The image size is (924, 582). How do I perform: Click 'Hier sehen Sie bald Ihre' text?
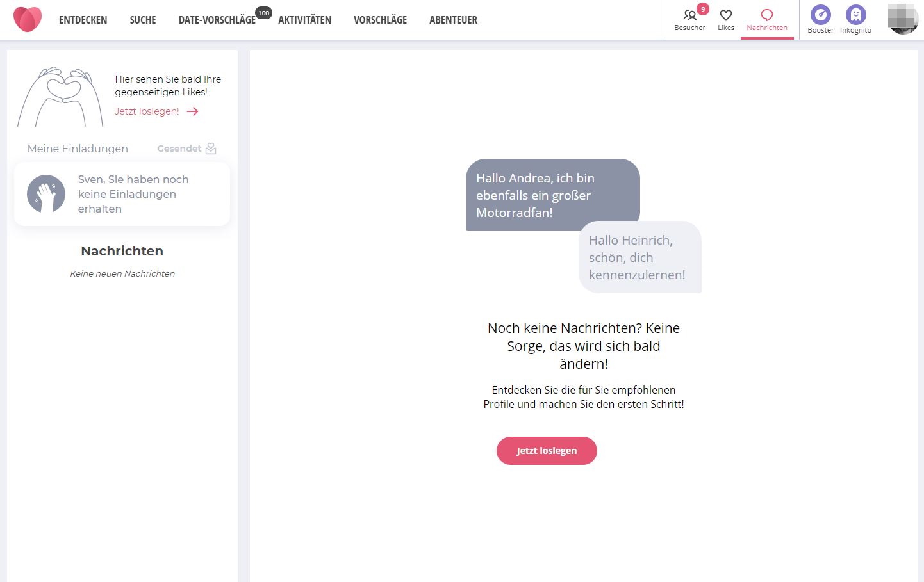click(168, 86)
